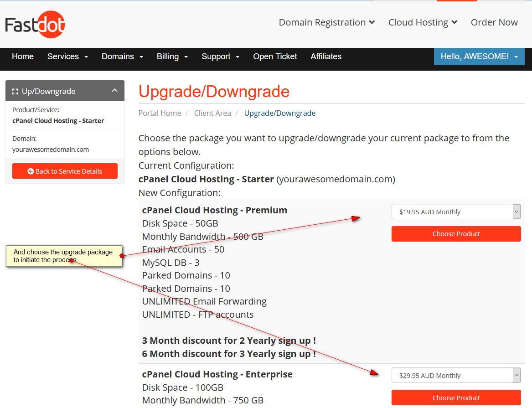Click the Email Accounts - 50 line
Image resolution: width=532 pixels, height=408 pixels.
coord(183,250)
